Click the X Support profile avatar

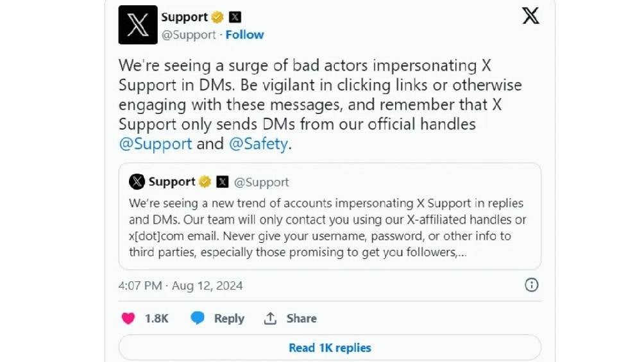tap(138, 25)
